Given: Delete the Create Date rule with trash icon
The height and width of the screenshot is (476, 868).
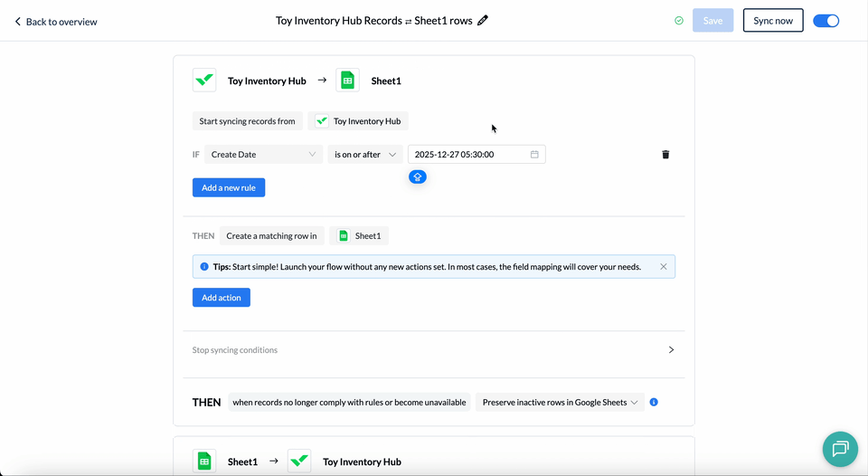Looking at the screenshot, I should click(x=665, y=155).
